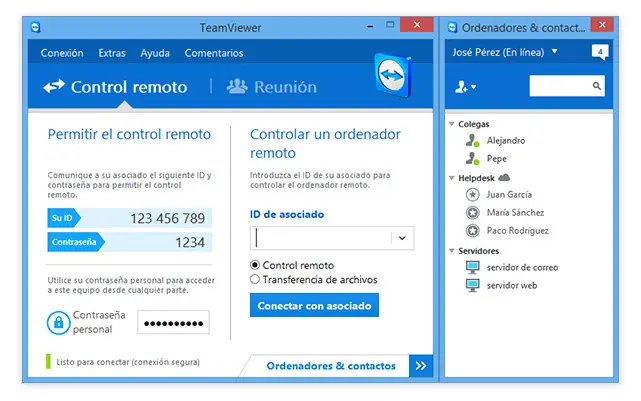Click the servidor web monitor icon
Screen dimensions: 641x401
tap(473, 286)
